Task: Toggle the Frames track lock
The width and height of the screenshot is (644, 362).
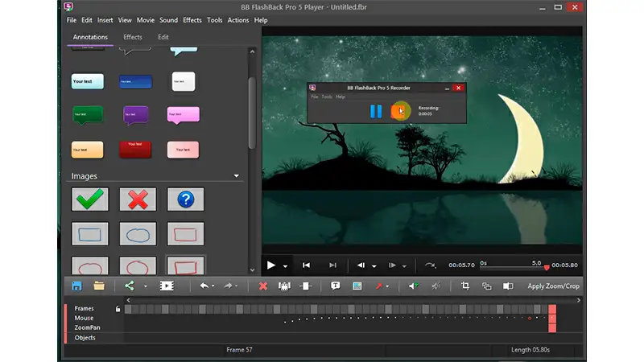Action: [x=118, y=309]
